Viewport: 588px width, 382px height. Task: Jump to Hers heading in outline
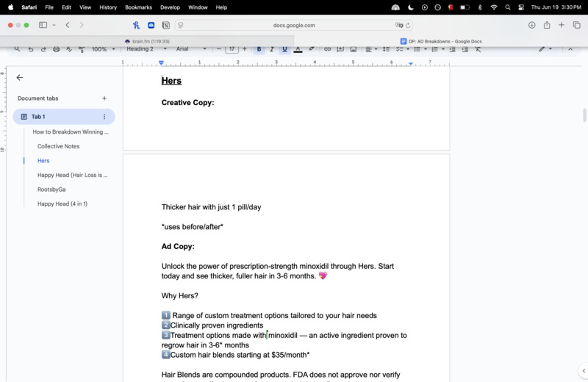(x=43, y=160)
